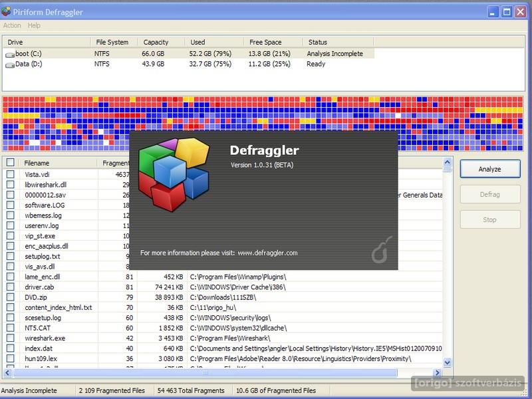Check the box for vip_st.exe

(x=11, y=235)
